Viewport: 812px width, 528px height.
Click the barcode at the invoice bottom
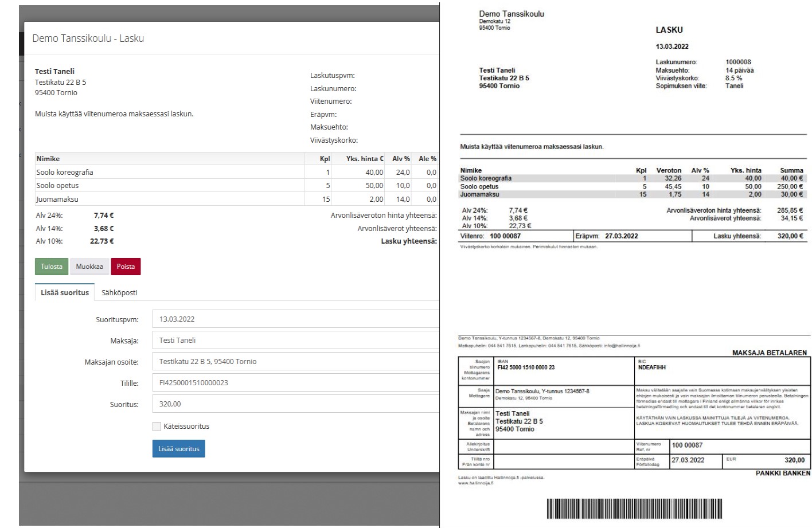tap(634, 509)
